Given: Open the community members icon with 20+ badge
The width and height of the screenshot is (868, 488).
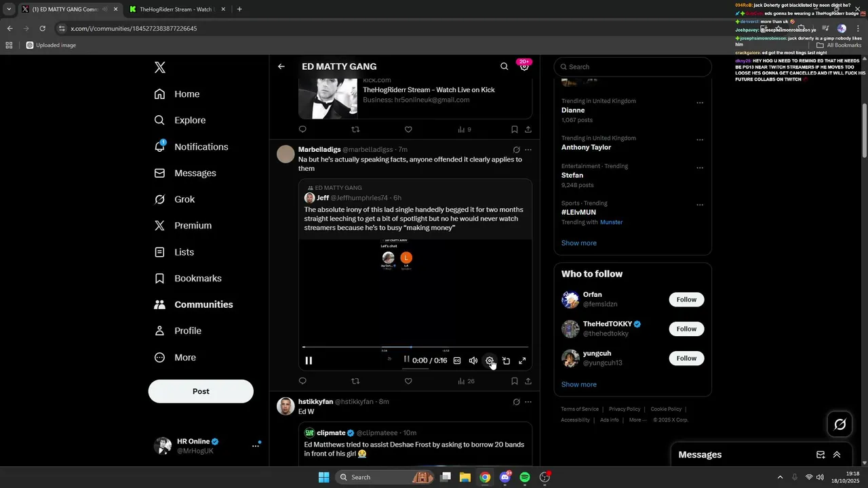Looking at the screenshot, I should [524, 66].
